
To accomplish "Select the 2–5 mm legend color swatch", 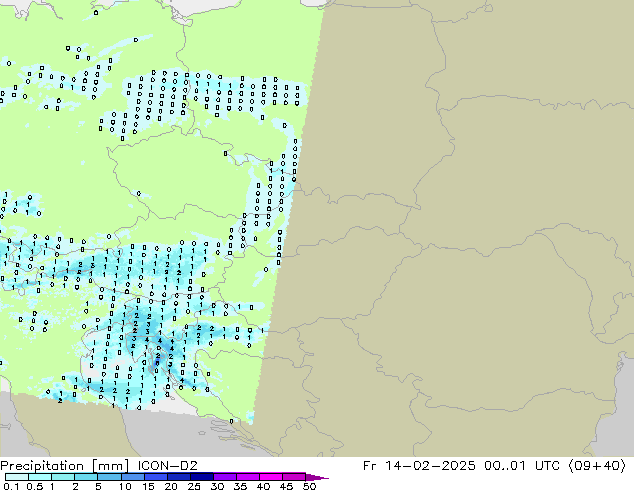I will [86, 477].
